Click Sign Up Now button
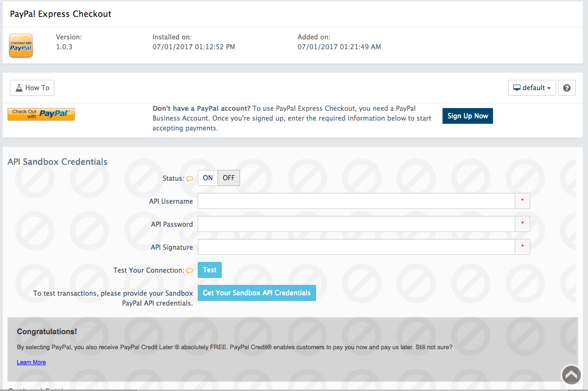The height and width of the screenshot is (391, 588). pyautogui.click(x=468, y=116)
